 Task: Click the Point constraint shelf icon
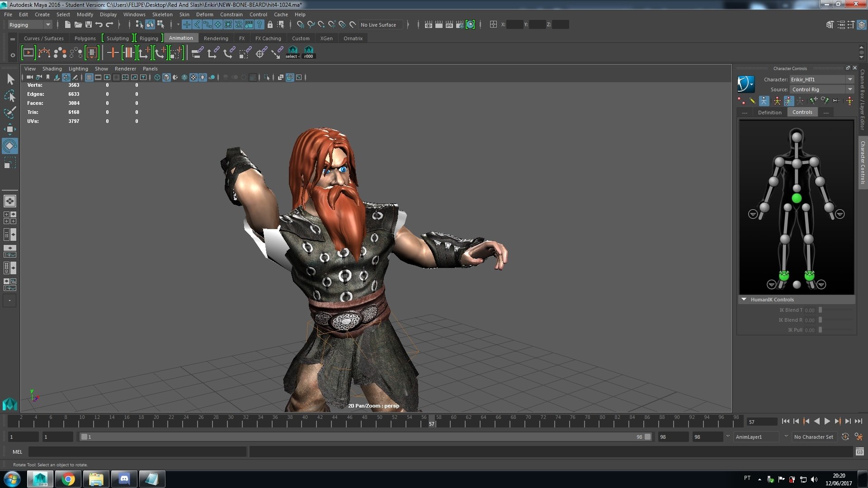pyautogui.click(x=213, y=53)
